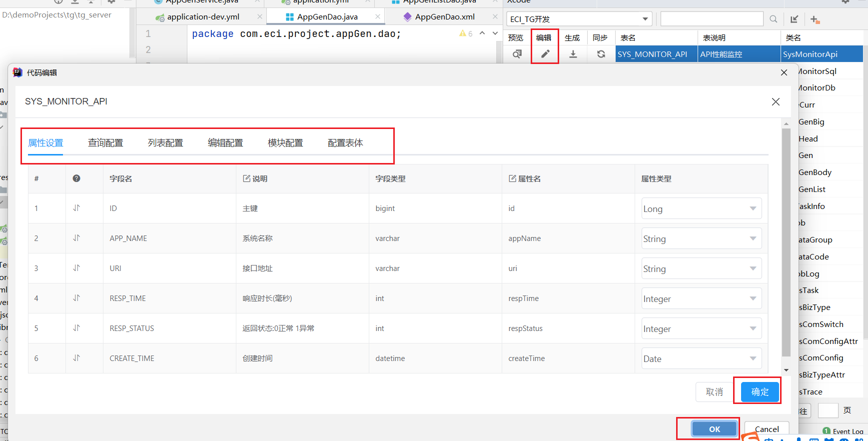Open the Integer type dropdown for respStatus
The image size is (868, 441).
[702, 328]
